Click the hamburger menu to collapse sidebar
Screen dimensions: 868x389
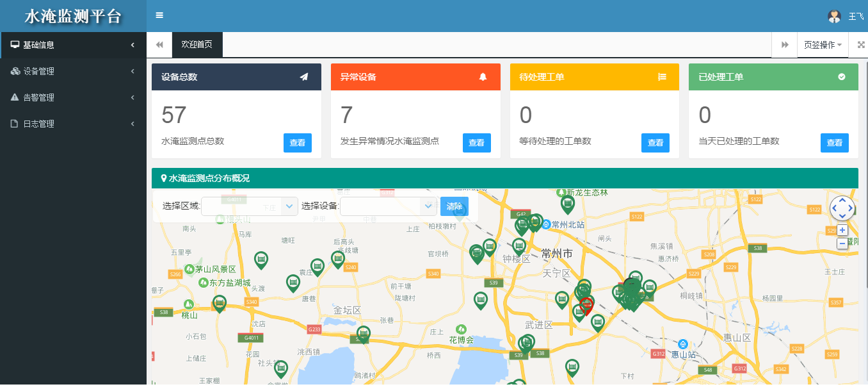[x=159, y=15]
